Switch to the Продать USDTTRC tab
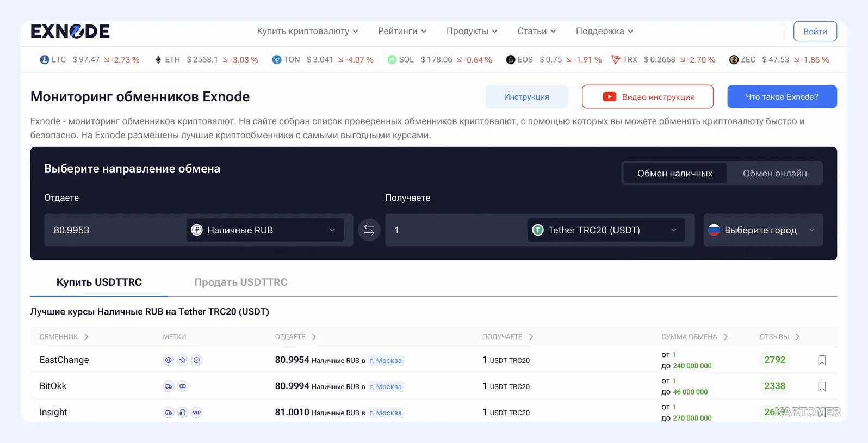Screen dimensions: 868x443 (241, 282)
